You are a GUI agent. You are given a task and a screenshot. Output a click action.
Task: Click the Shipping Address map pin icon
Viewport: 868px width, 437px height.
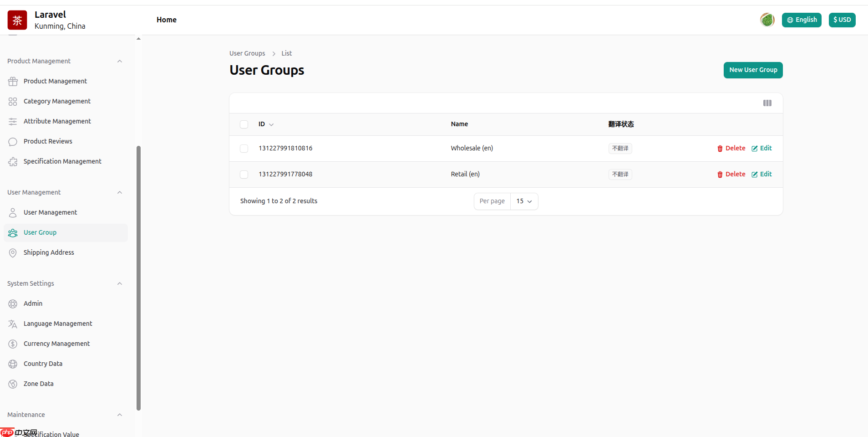[x=13, y=253]
